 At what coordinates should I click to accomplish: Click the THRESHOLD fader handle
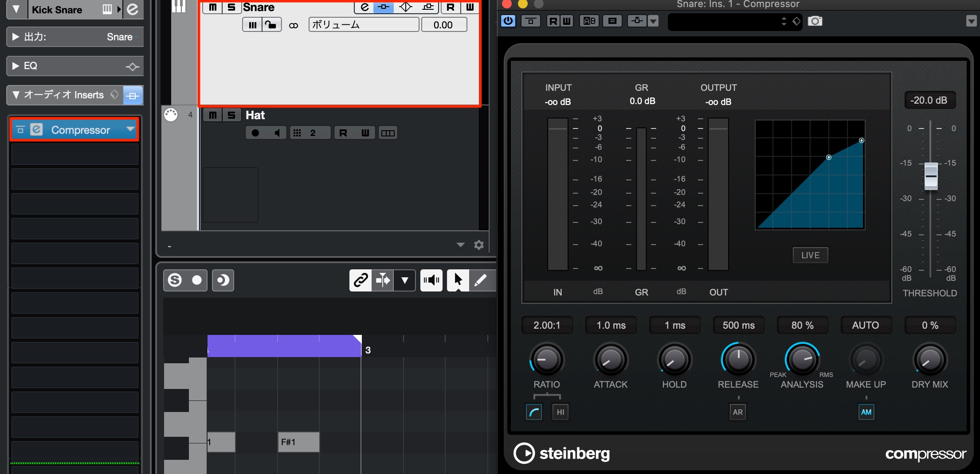point(931,176)
